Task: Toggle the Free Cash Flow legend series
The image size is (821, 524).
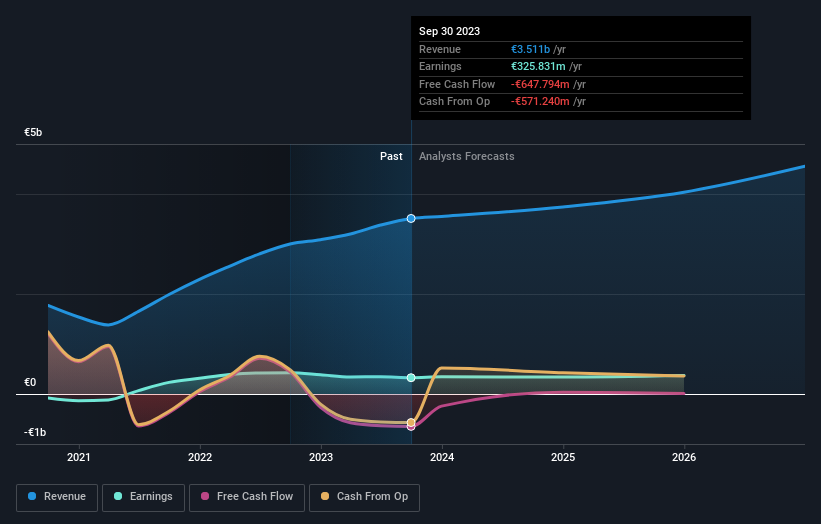Action: pos(247,497)
